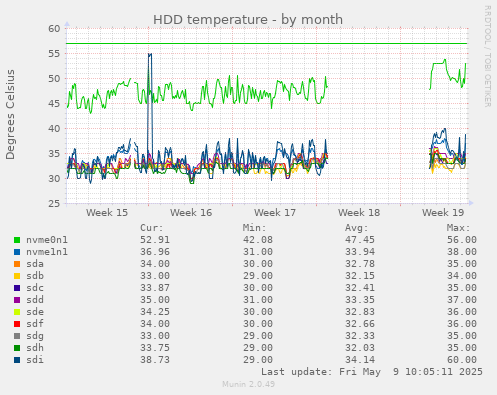Select the sdb legend label
The image size is (497, 395).
(35, 276)
